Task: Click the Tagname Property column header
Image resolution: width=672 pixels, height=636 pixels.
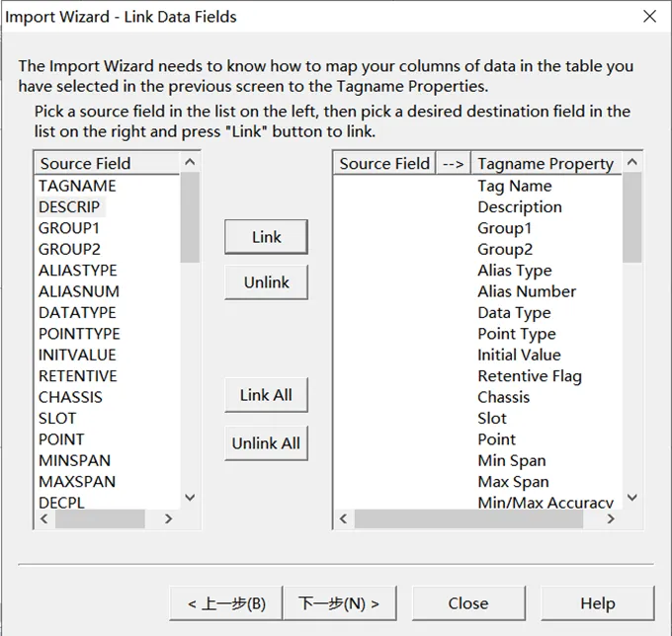Action: click(x=546, y=163)
